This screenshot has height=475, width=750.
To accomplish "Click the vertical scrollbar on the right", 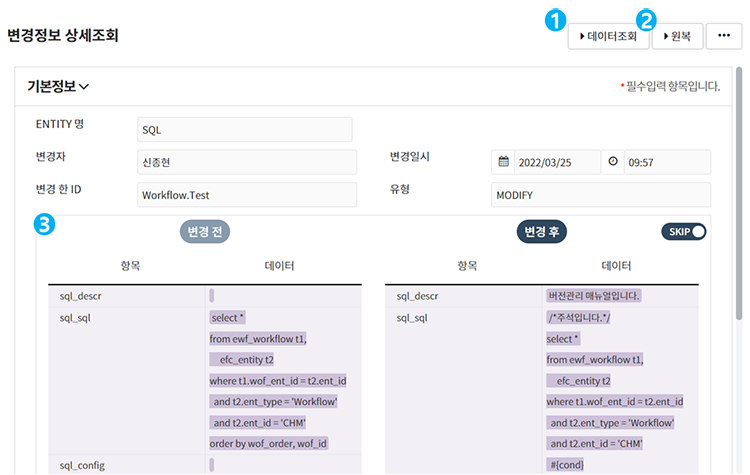I will pyautogui.click(x=740, y=200).
